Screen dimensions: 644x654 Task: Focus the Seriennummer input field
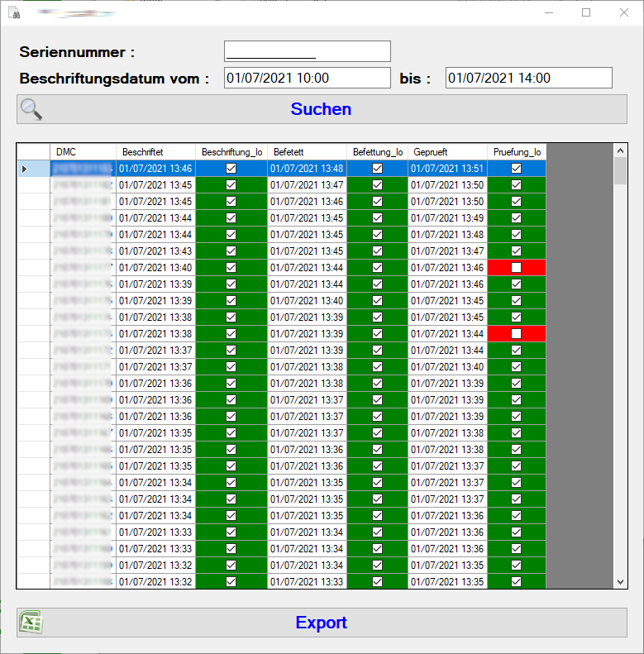[307, 51]
